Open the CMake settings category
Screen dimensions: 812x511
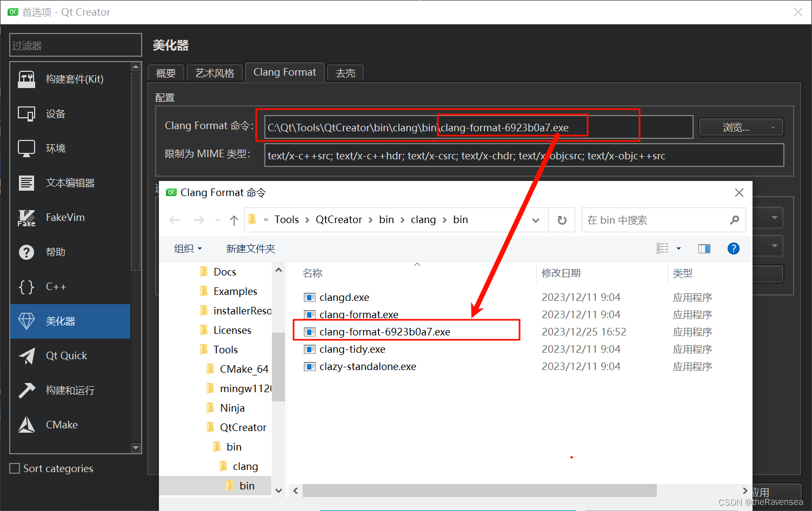click(70, 425)
